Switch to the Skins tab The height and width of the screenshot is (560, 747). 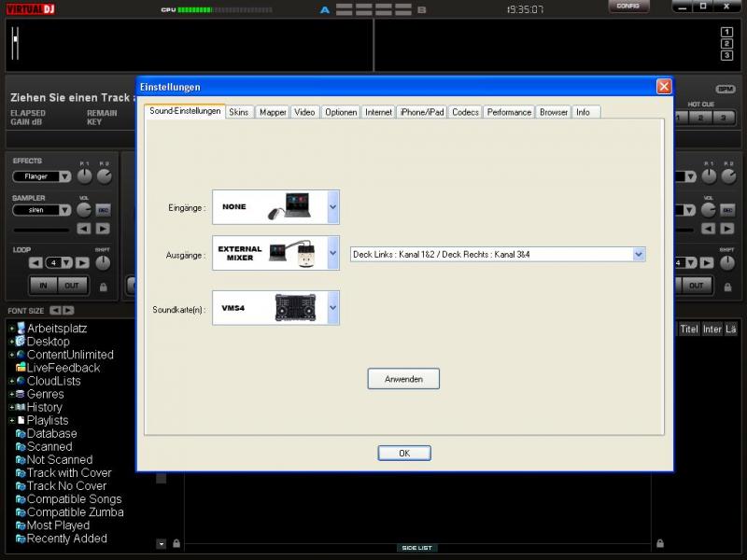[x=239, y=112]
